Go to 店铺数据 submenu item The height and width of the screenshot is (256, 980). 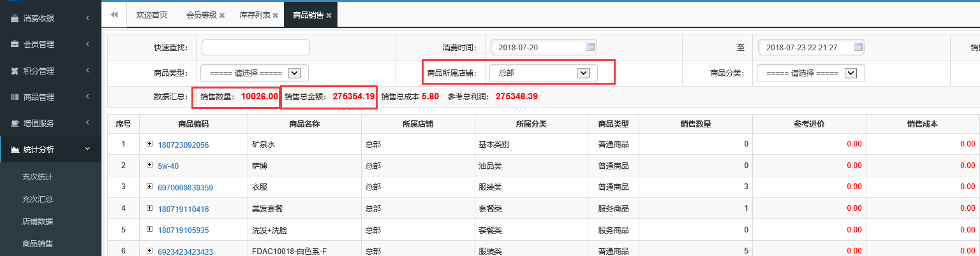pos(37,222)
